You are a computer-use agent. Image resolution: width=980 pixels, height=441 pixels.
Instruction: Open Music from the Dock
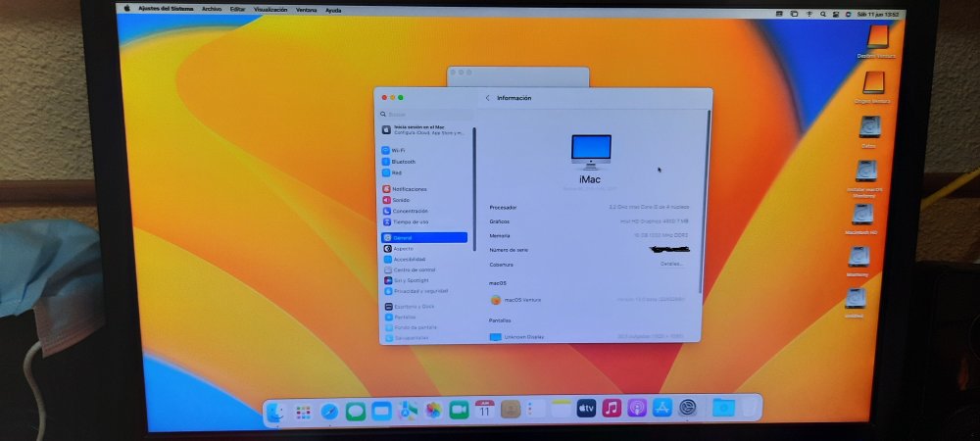[x=612, y=409]
